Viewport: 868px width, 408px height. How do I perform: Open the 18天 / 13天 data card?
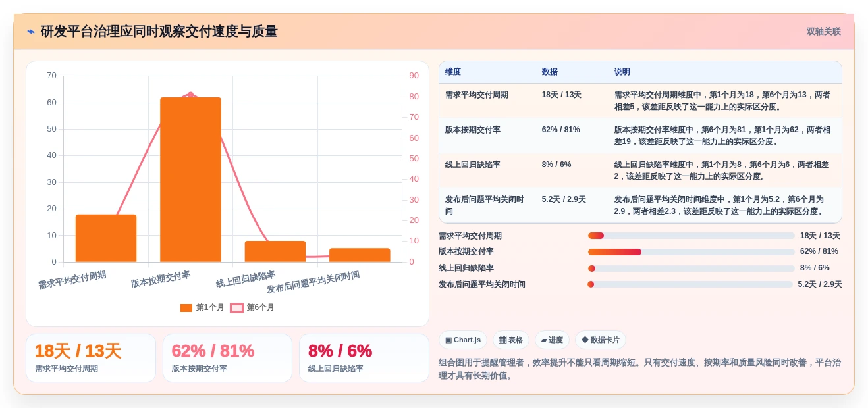tap(91, 358)
